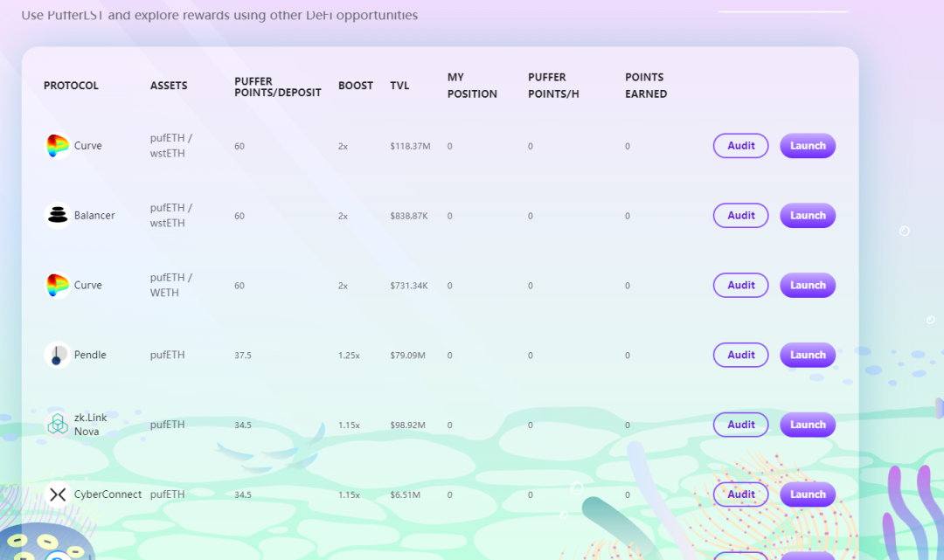Click the 2x boost in Balancer row
This screenshot has width=944, height=560.
point(343,216)
